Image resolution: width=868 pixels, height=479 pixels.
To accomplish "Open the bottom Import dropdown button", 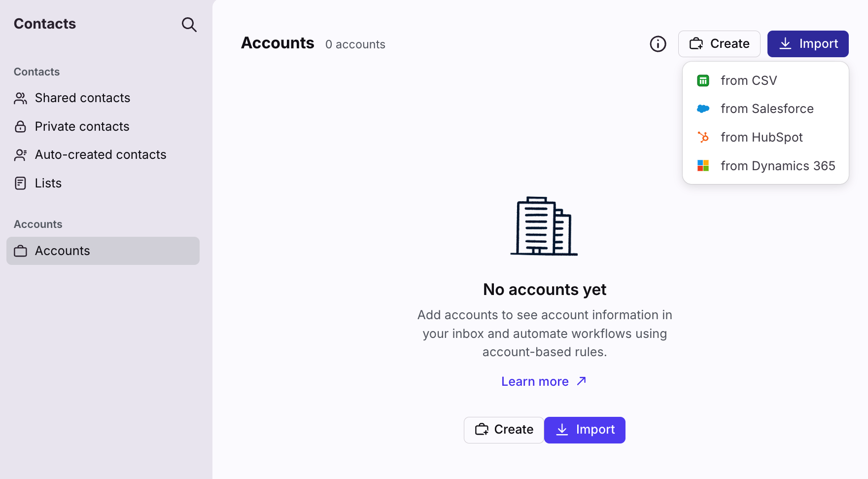I will (x=585, y=430).
